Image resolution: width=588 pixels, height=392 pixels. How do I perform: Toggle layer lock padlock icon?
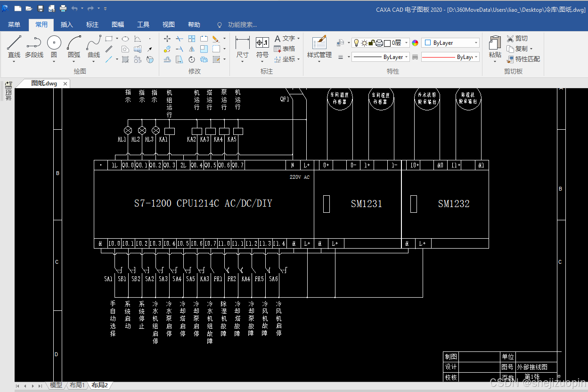pos(371,43)
